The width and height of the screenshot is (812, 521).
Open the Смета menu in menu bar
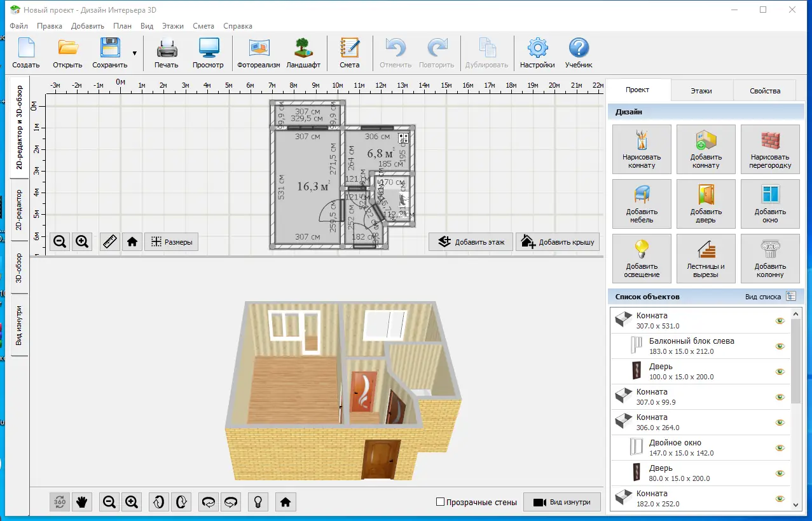pyautogui.click(x=203, y=26)
